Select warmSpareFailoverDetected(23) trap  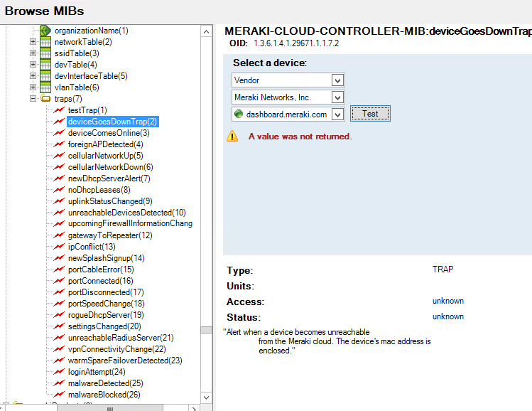click(x=125, y=361)
